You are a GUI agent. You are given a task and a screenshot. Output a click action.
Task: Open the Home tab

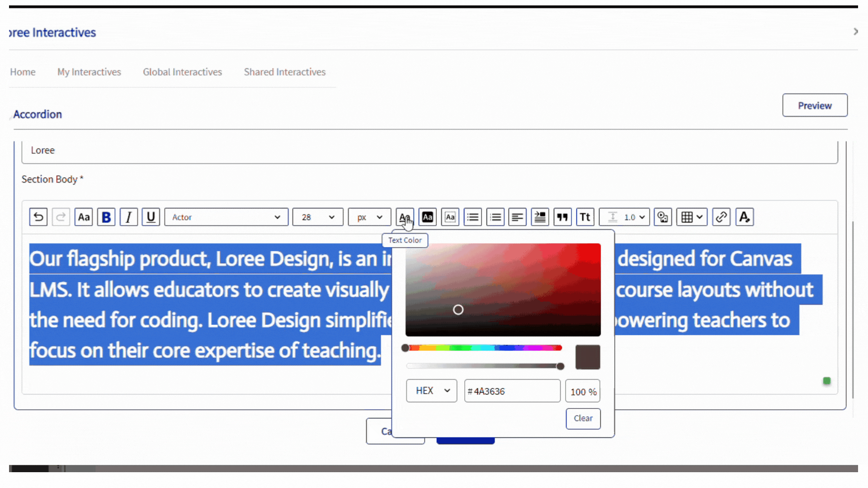[x=23, y=72]
